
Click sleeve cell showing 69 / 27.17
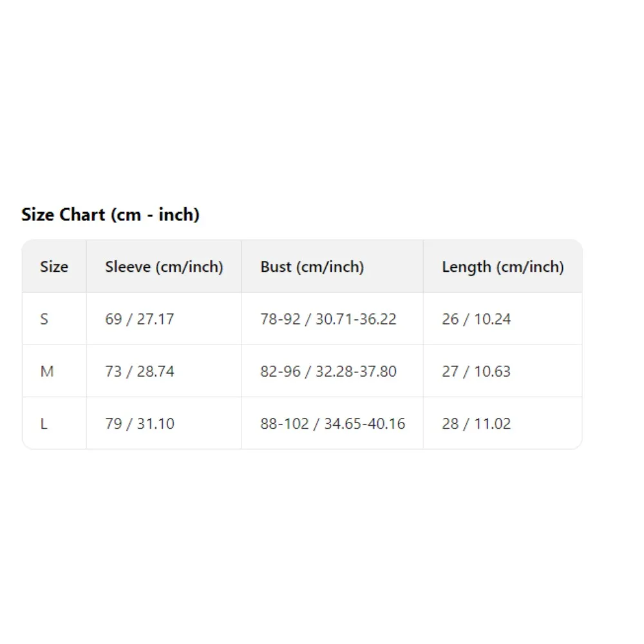pyautogui.click(x=139, y=319)
